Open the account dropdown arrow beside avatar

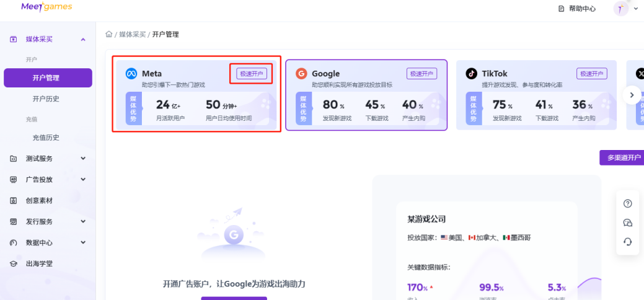(636, 9)
